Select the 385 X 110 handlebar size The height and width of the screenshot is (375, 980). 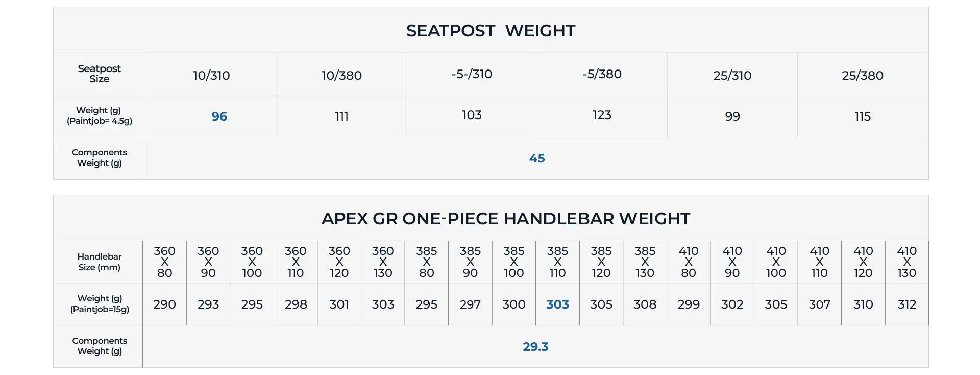coord(557,262)
